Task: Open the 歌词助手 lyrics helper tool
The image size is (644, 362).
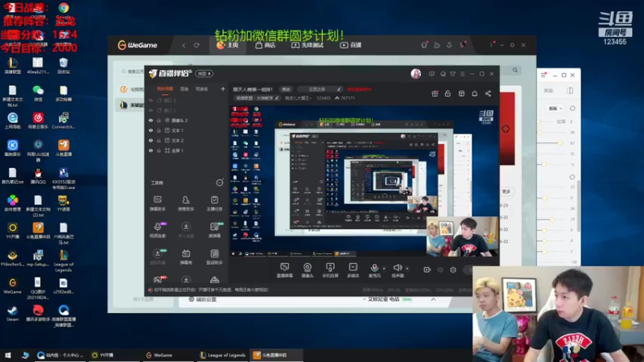Action: tap(214, 257)
